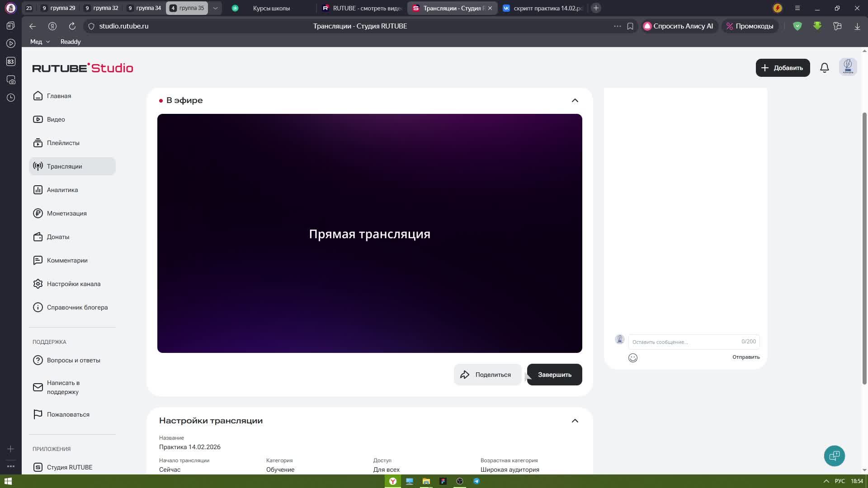Viewport: 868px width, 488px height.
Task: Open the tab groups dropdown arrow
Action: 215,8
